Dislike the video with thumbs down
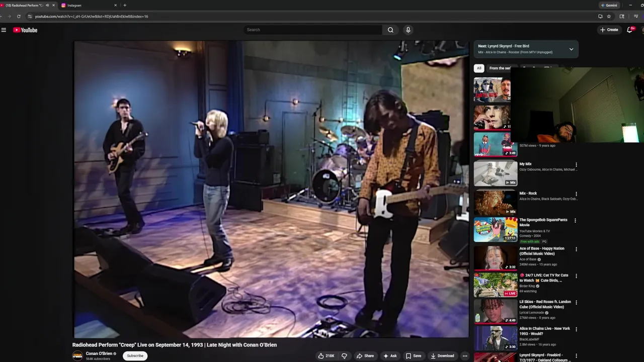644x362 pixels. coord(344,356)
